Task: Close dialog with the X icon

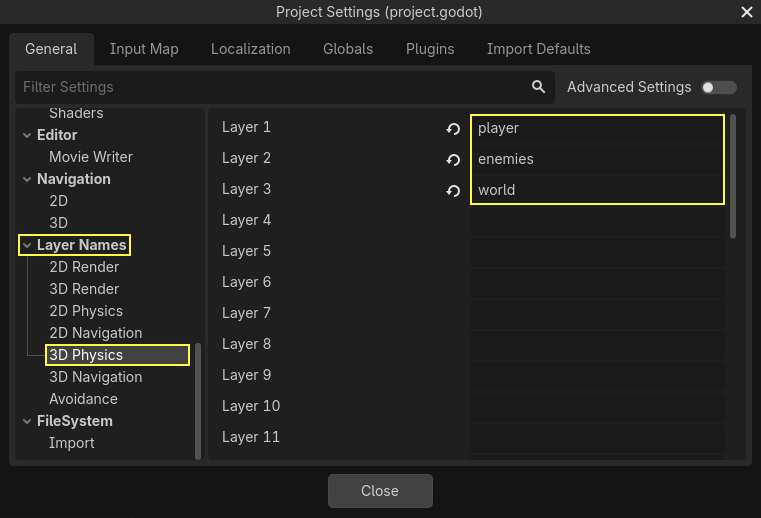Action: click(x=746, y=12)
